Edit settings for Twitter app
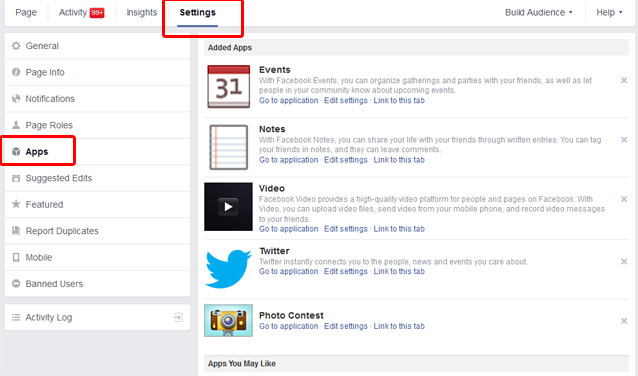The width and height of the screenshot is (638, 376). click(x=346, y=271)
